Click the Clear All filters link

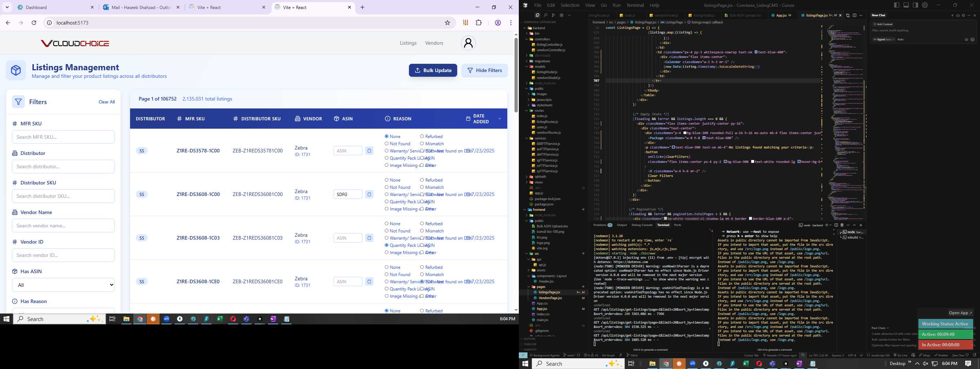pyautogui.click(x=107, y=102)
